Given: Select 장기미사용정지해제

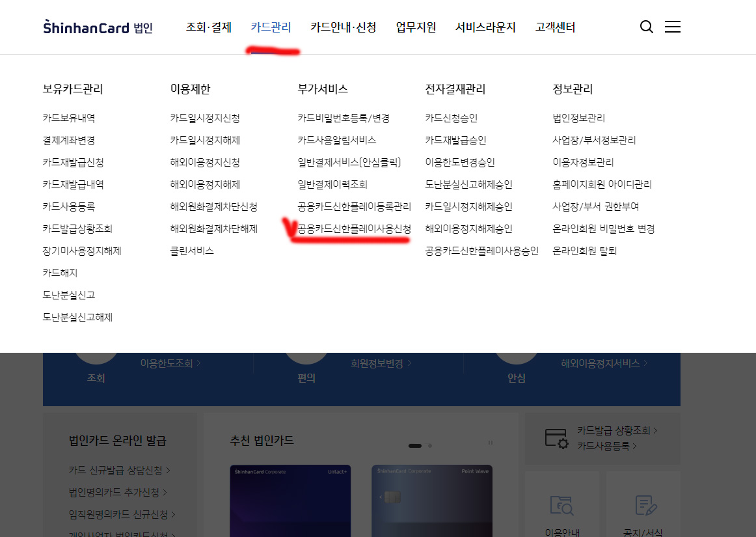Looking at the screenshot, I should (x=82, y=251).
